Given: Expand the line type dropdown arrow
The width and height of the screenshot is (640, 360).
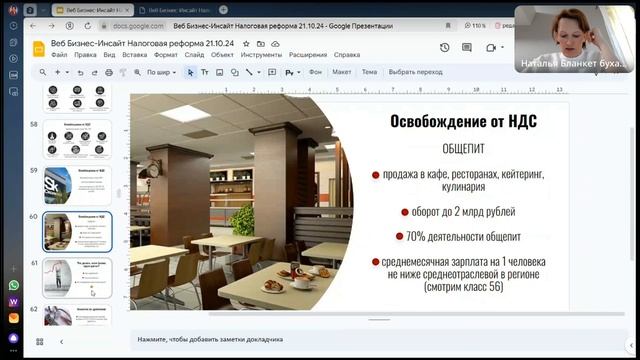Looking at the screenshot, I should [259, 73].
